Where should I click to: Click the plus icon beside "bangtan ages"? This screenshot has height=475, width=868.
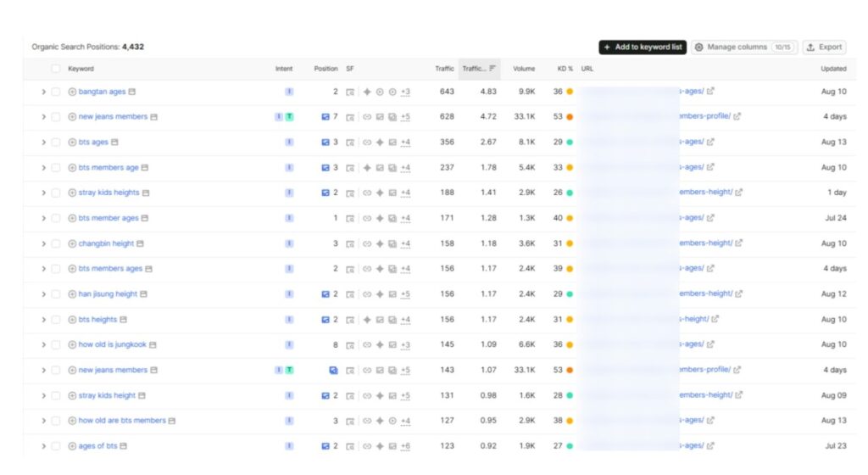pos(72,92)
